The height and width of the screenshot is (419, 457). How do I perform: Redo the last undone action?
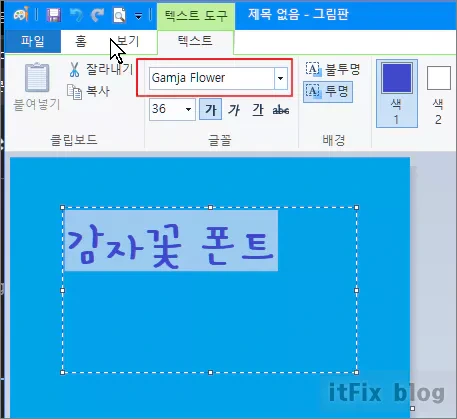click(97, 15)
